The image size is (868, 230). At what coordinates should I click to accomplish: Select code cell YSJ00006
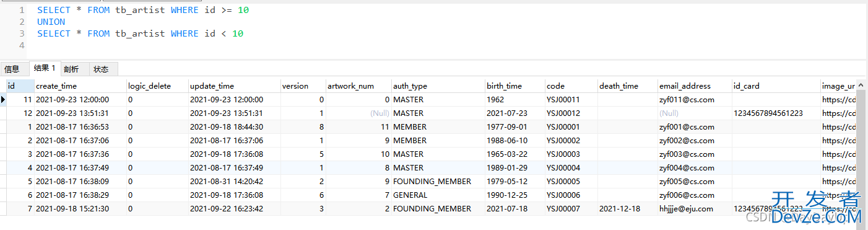point(571,195)
